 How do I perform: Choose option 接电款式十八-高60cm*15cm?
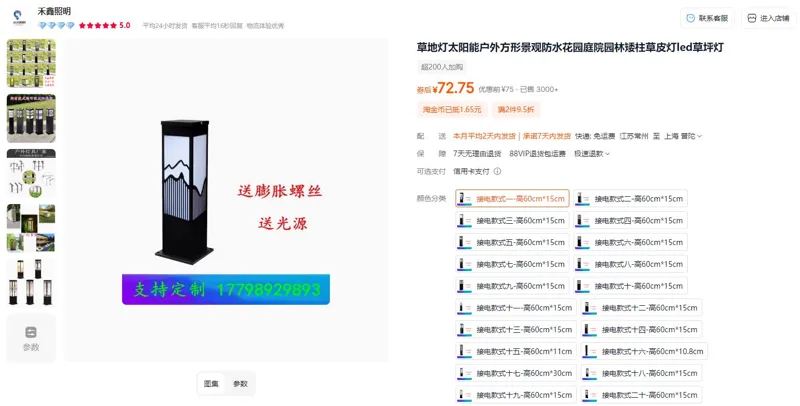(x=641, y=373)
